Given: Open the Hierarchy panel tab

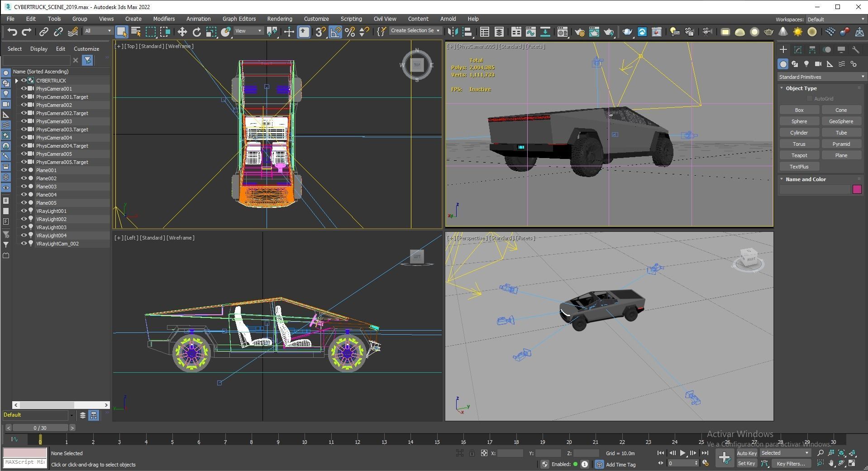Looking at the screenshot, I should tap(812, 50).
